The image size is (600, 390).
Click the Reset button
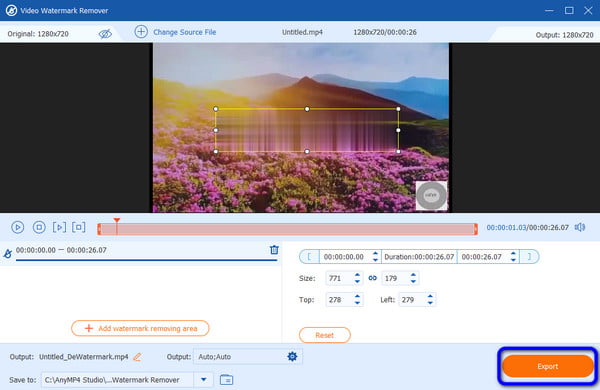[324, 335]
